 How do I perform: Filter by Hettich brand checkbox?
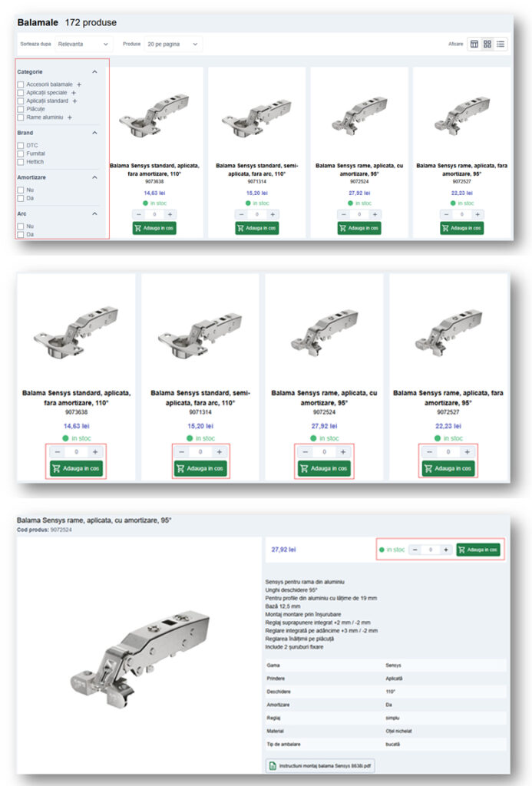tap(21, 162)
